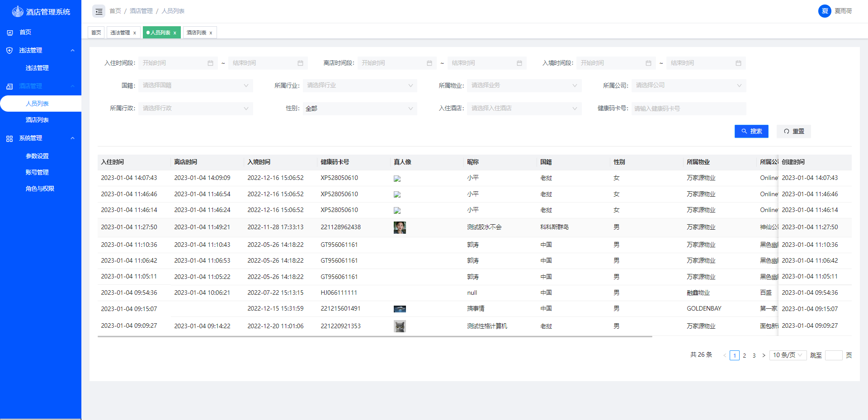Go to page 2 in pagination
868x420 pixels.
click(744, 356)
